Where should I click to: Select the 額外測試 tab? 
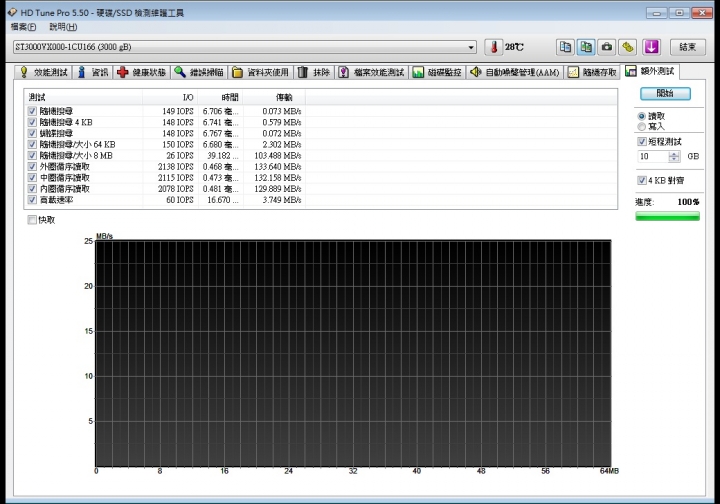pos(650,71)
